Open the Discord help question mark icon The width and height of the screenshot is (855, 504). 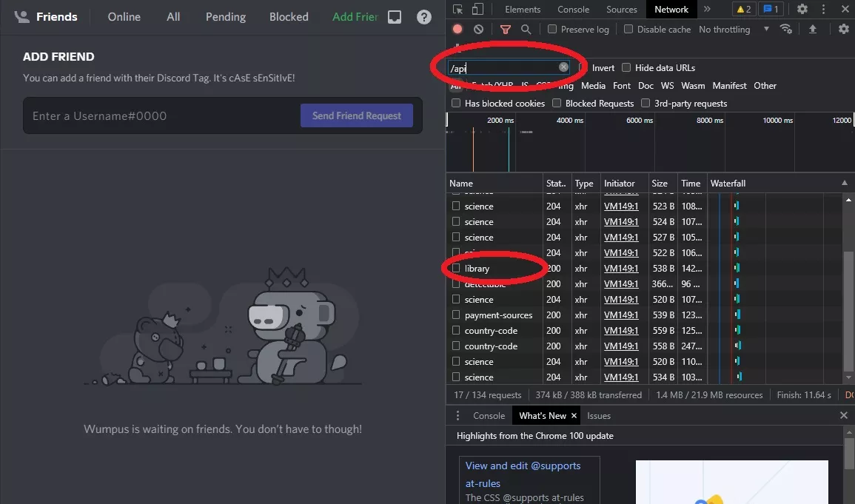tap(423, 17)
